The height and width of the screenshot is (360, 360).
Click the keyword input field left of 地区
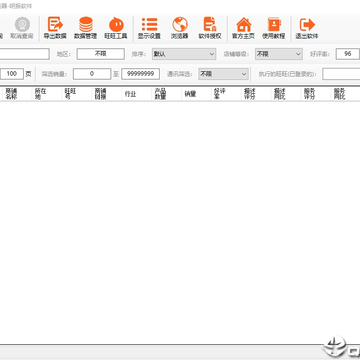(x=25, y=54)
